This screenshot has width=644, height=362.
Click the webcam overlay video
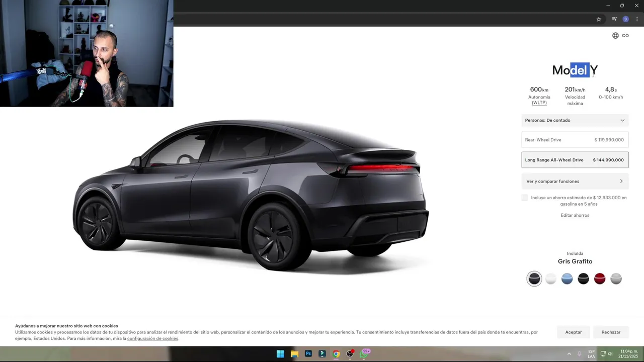pos(87,53)
